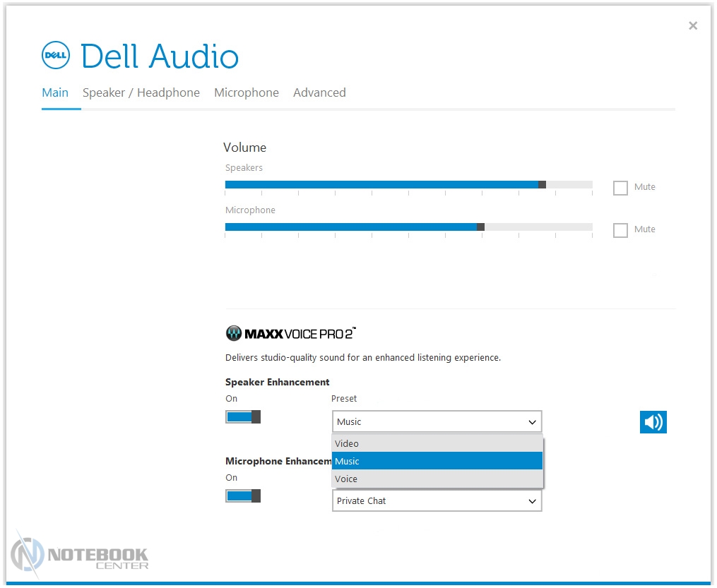Close the Dell Audio window
This screenshot has height=588, width=717.
[692, 26]
